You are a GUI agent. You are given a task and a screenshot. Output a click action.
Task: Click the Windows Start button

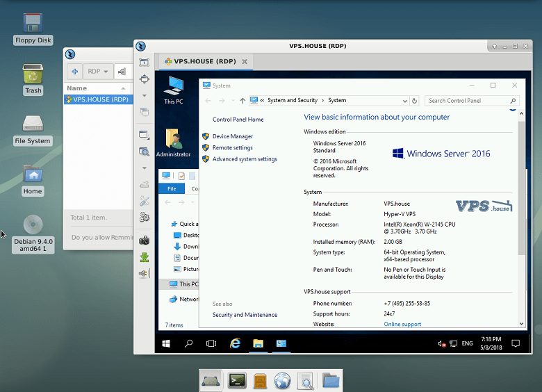point(167,343)
